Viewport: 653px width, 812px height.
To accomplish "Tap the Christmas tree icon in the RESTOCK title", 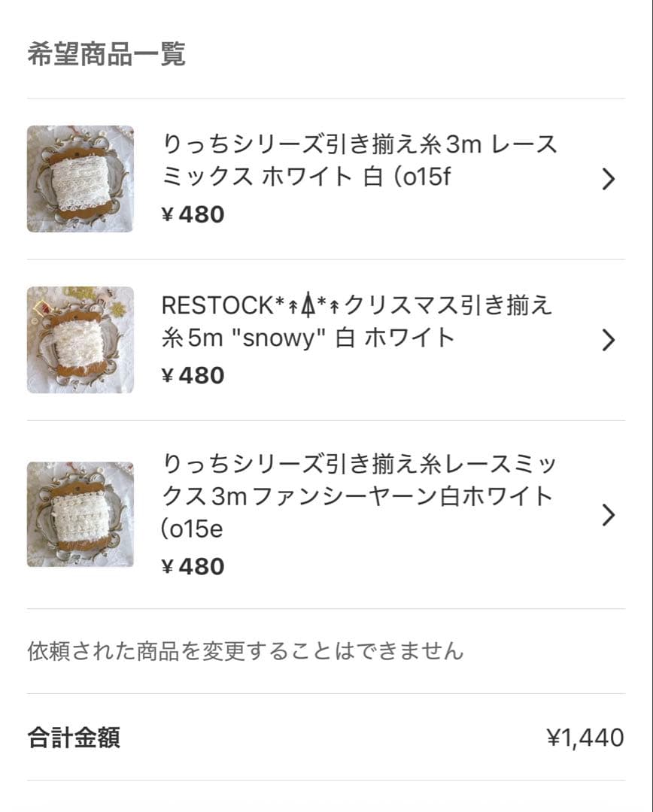I will [x=306, y=305].
